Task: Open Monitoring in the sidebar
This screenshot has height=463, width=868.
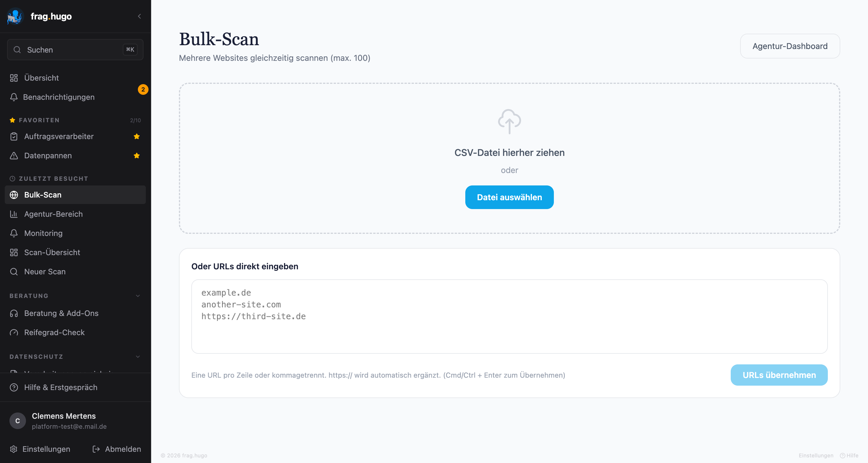Action: tap(75, 233)
